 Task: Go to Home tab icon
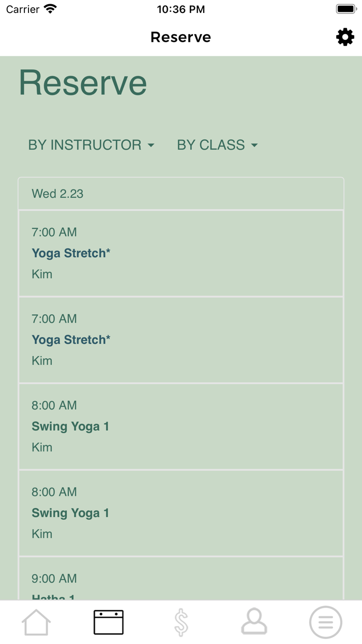click(36, 622)
